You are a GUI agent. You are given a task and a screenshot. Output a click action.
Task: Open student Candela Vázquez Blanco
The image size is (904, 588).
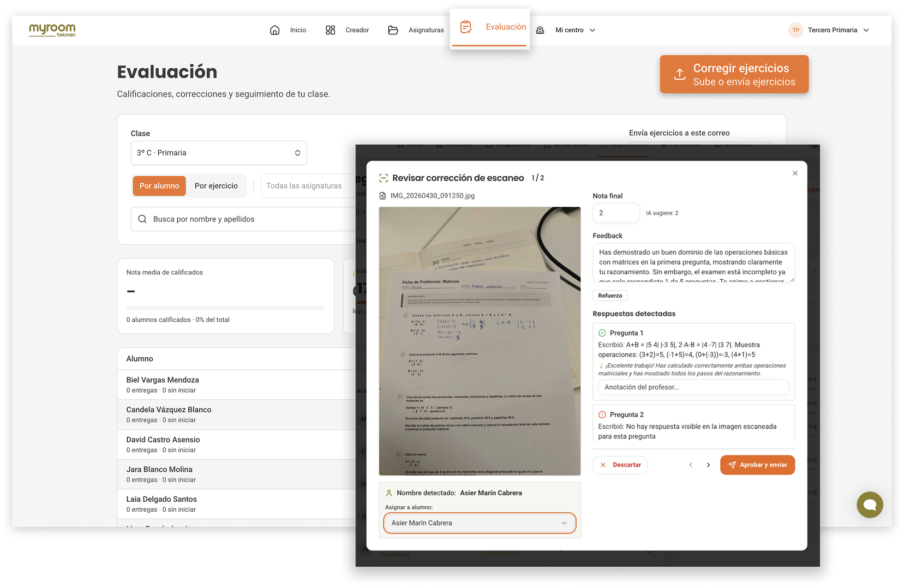click(237, 415)
